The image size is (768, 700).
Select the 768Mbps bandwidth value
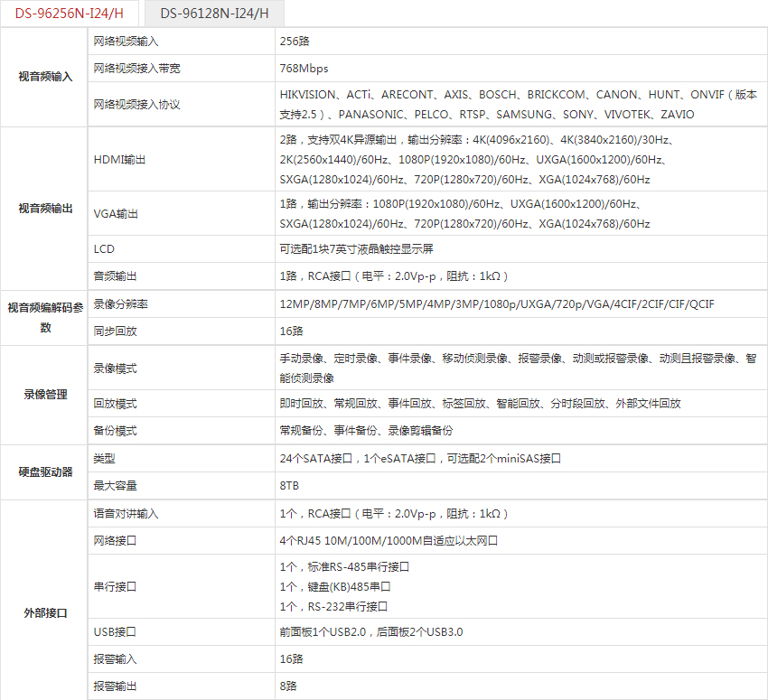(x=304, y=69)
